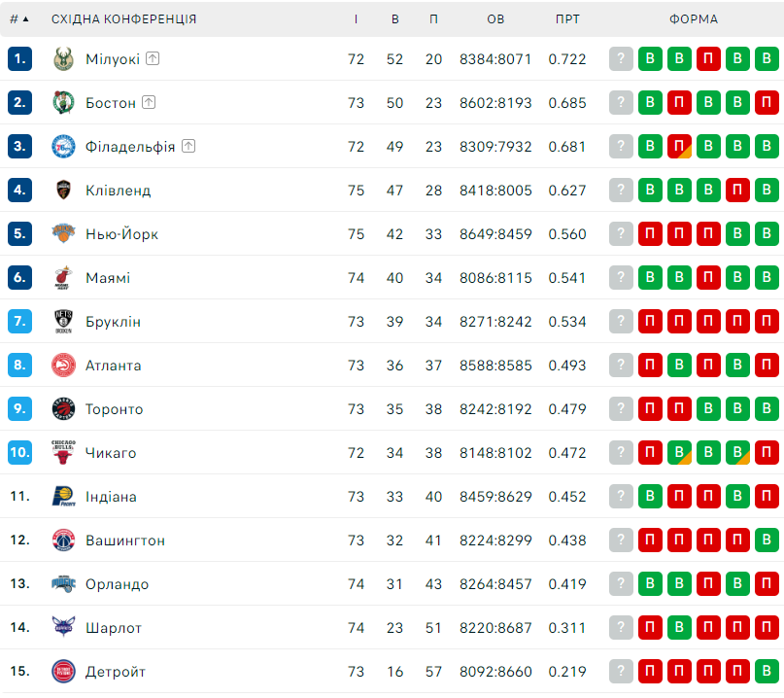The width and height of the screenshot is (784, 698).
Task: Click the Milwaukee Bucks team logo
Action: point(63,59)
